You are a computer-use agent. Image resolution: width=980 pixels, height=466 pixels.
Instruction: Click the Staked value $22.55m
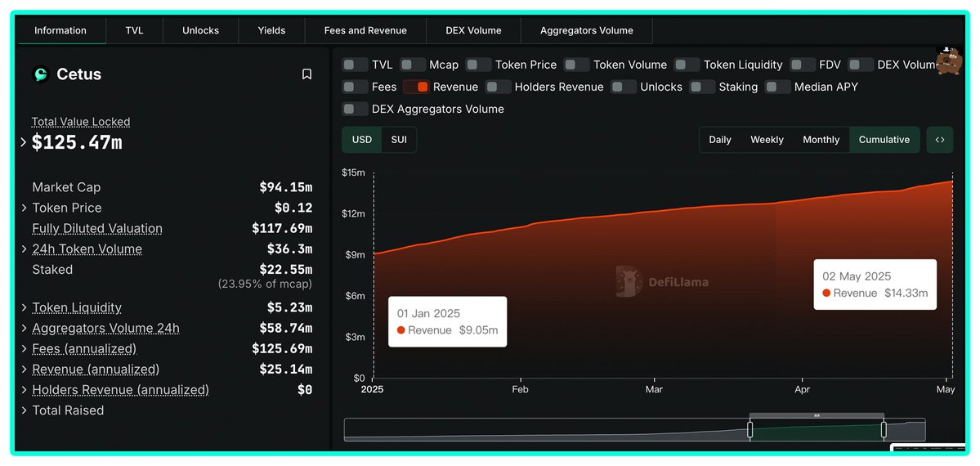[286, 270]
